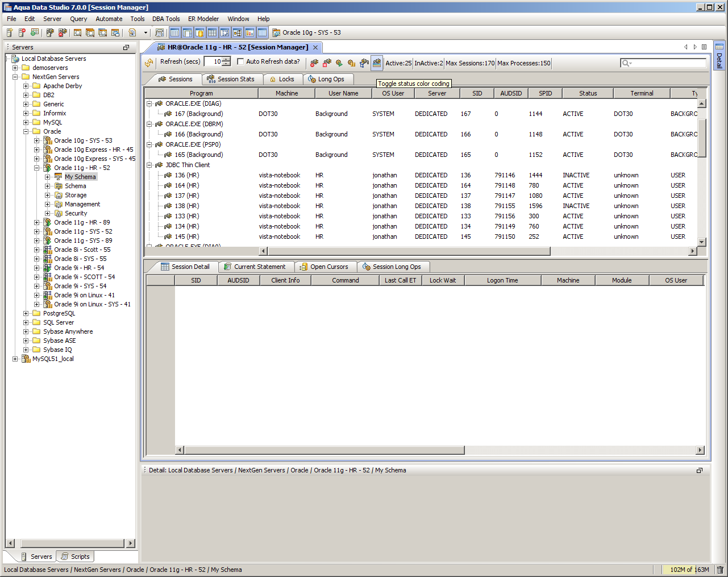
Task: Click the sessions table horizontal scrollbar
Action: point(409,251)
